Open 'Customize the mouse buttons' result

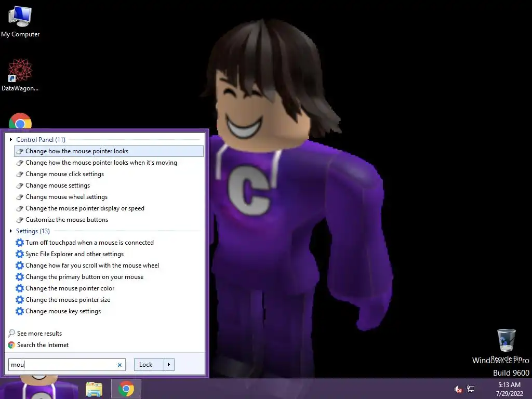point(109,220)
